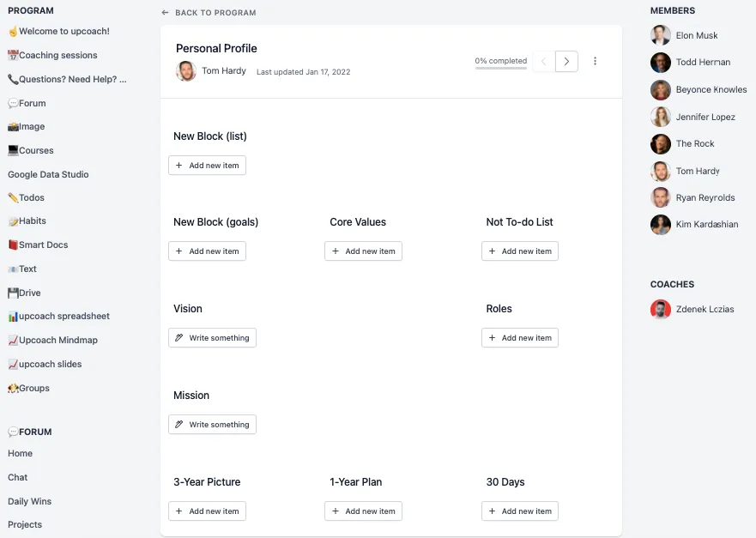Open Daily Wins under Forum section

click(x=30, y=501)
